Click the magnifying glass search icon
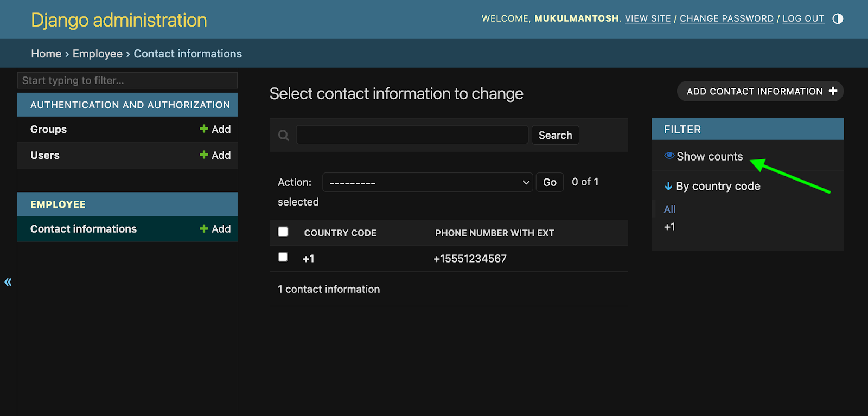The width and height of the screenshot is (868, 416). click(x=283, y=135)
